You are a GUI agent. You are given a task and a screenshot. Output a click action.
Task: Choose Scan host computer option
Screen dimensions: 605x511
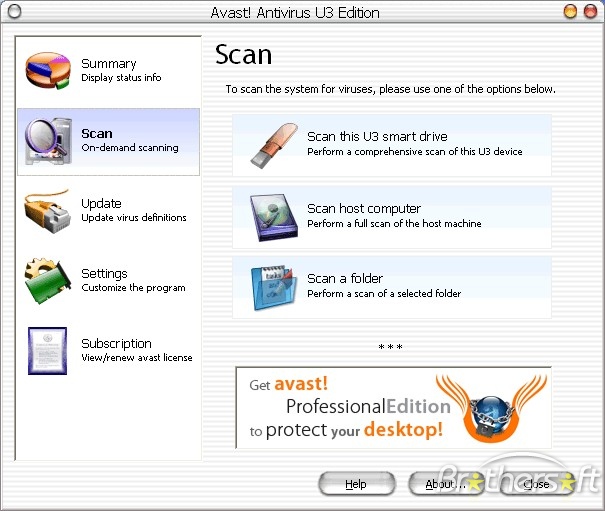pos(392,217)
